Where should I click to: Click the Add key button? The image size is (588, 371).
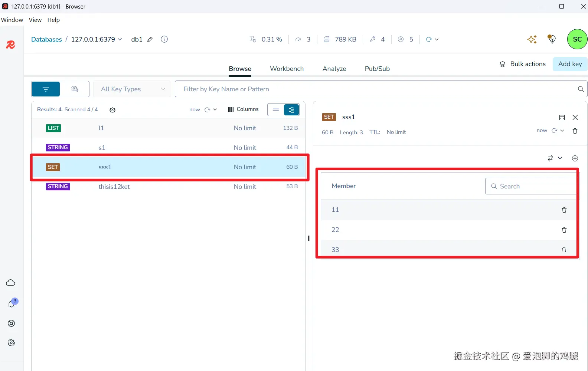coord(570,64)
